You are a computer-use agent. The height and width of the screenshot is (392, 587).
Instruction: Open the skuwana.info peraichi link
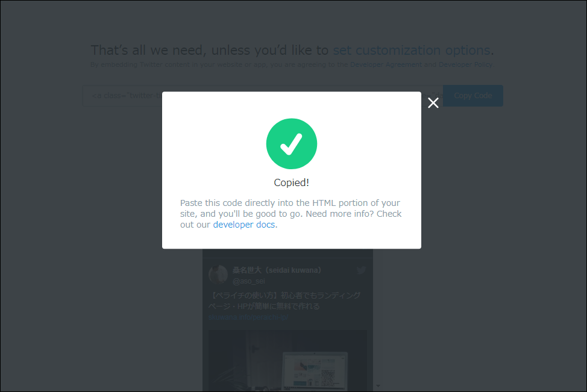[x=248, y=317]
